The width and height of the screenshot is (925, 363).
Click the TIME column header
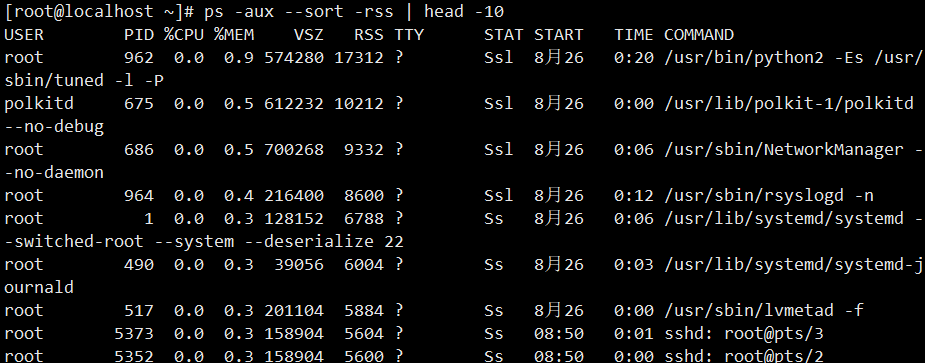point(634,35)
